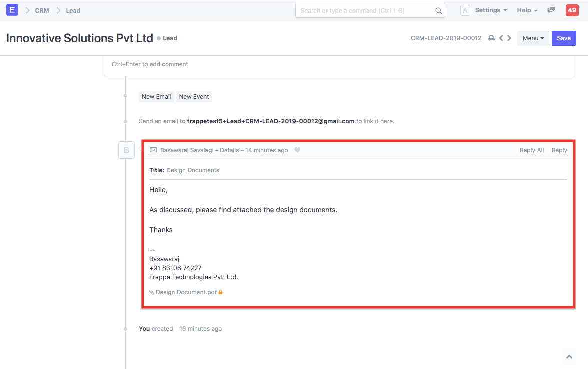The image size is (588, 369).
Task: Navigate to CRM via the breadcrumb
Action: click(x=42, y=10)
